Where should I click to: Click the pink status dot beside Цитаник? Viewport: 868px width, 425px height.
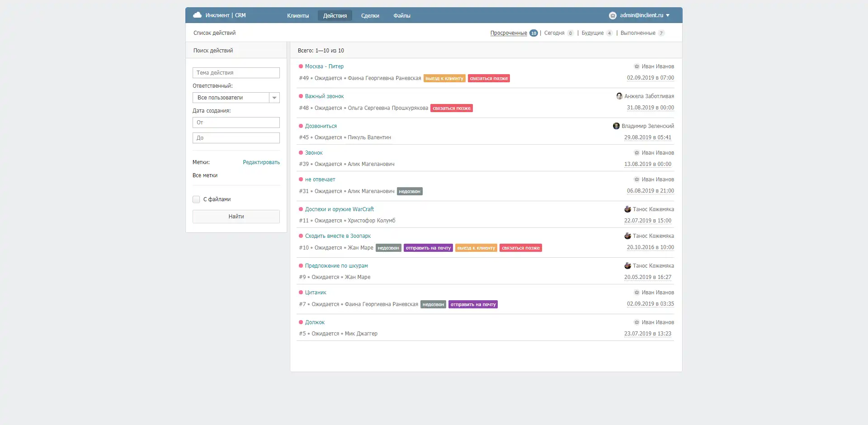click(301, 293)
